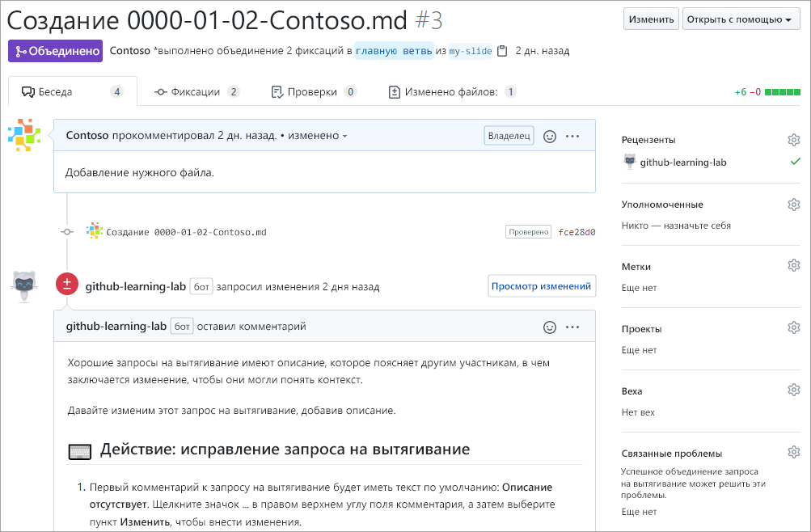Click назначьте себя assign yourself link
Screen dimensions: 811x532
[697, 226]
